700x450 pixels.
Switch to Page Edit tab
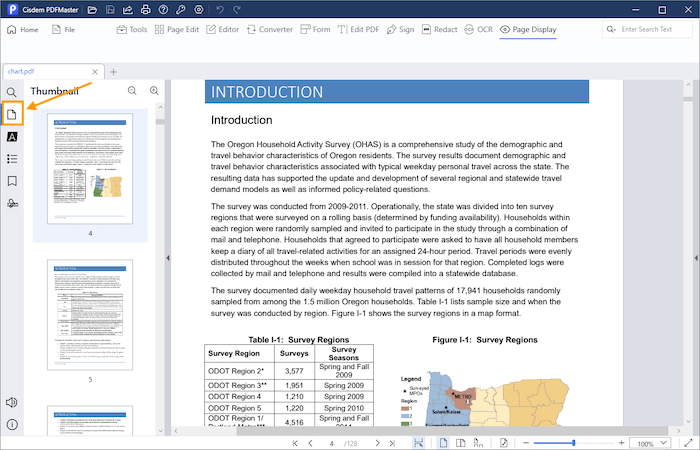point(177,29)
